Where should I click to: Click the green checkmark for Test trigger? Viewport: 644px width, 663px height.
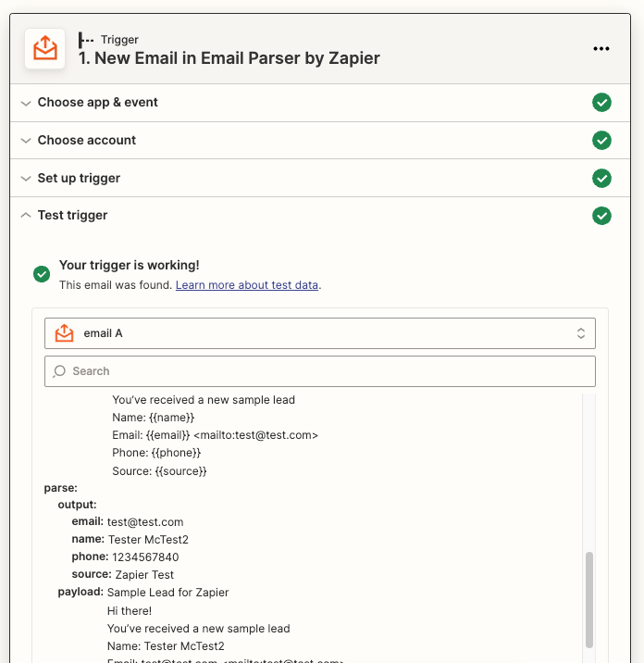click(x=601, y=216)
